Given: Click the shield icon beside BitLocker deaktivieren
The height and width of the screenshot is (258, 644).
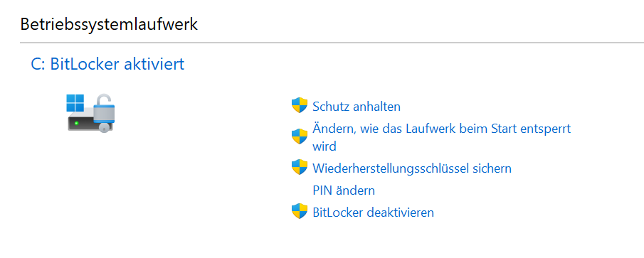Looking at the screenshot, I should [300, 211].
